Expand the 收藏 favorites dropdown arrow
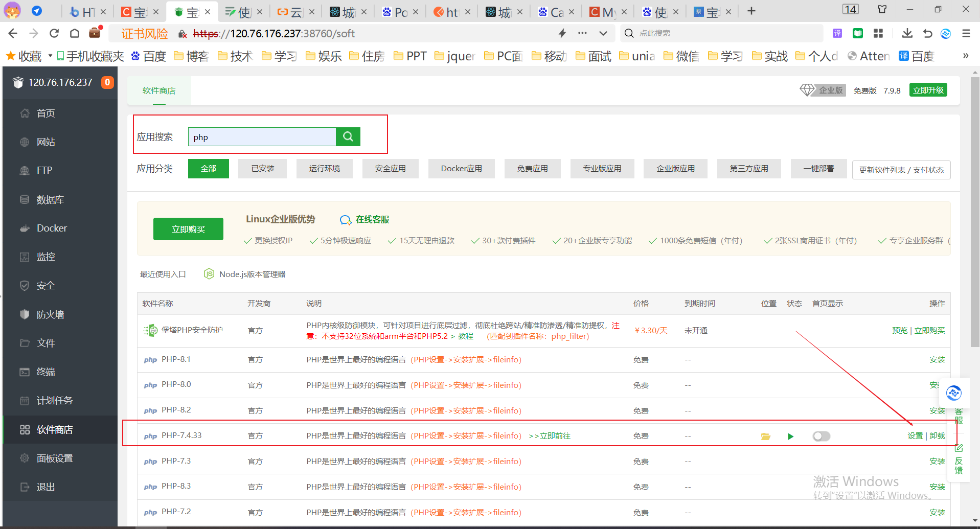980x529 pixels. tap(50, 56)
